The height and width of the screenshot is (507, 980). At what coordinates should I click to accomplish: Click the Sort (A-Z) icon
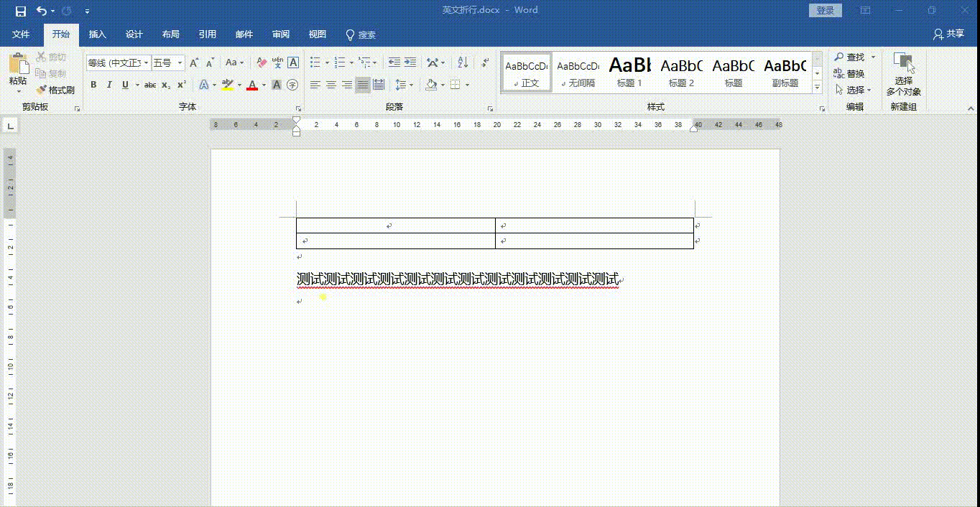(463, 63)
